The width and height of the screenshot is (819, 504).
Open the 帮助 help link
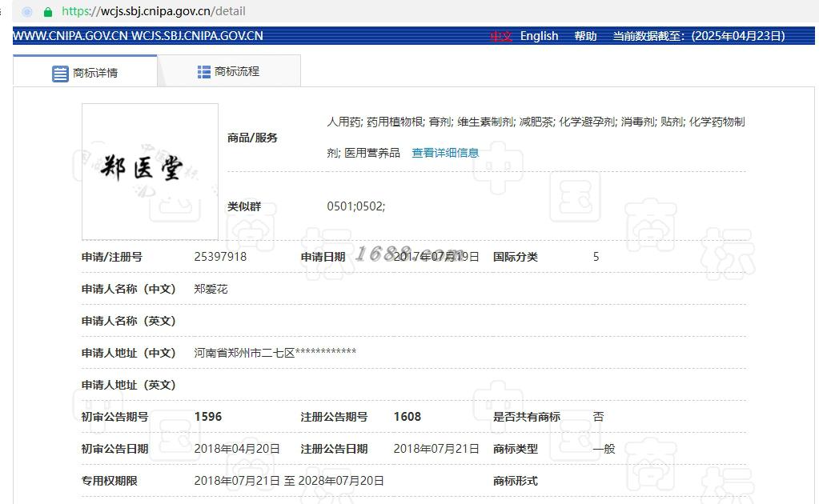tap(585, 36)
